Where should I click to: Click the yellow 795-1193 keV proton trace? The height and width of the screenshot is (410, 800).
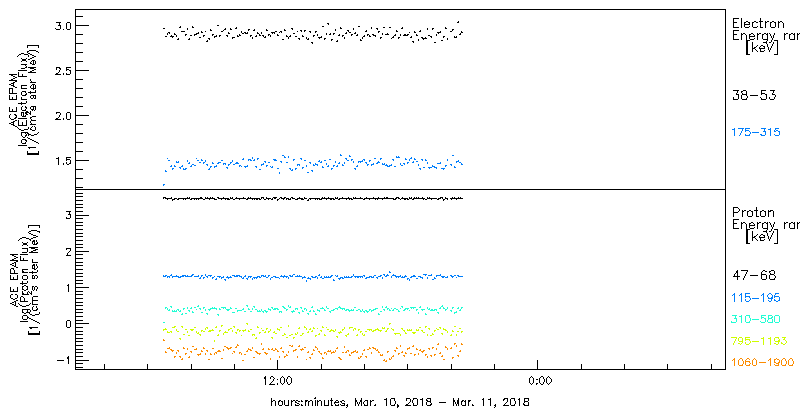312,331
